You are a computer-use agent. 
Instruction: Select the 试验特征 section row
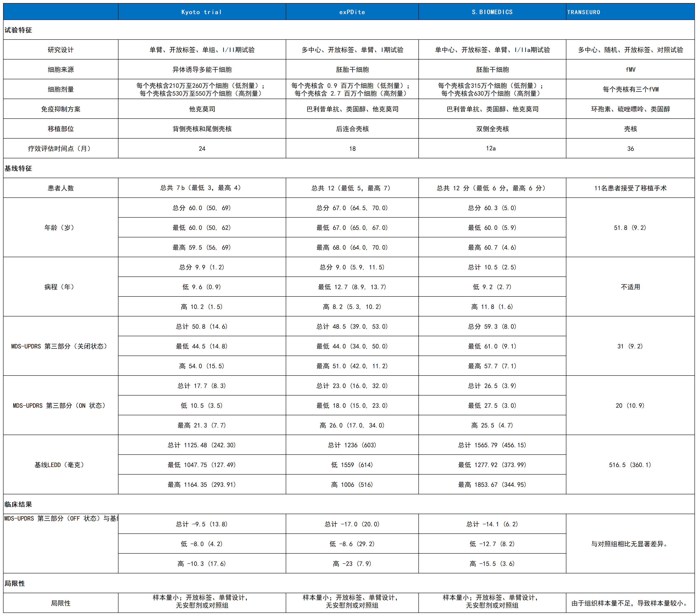349,30
